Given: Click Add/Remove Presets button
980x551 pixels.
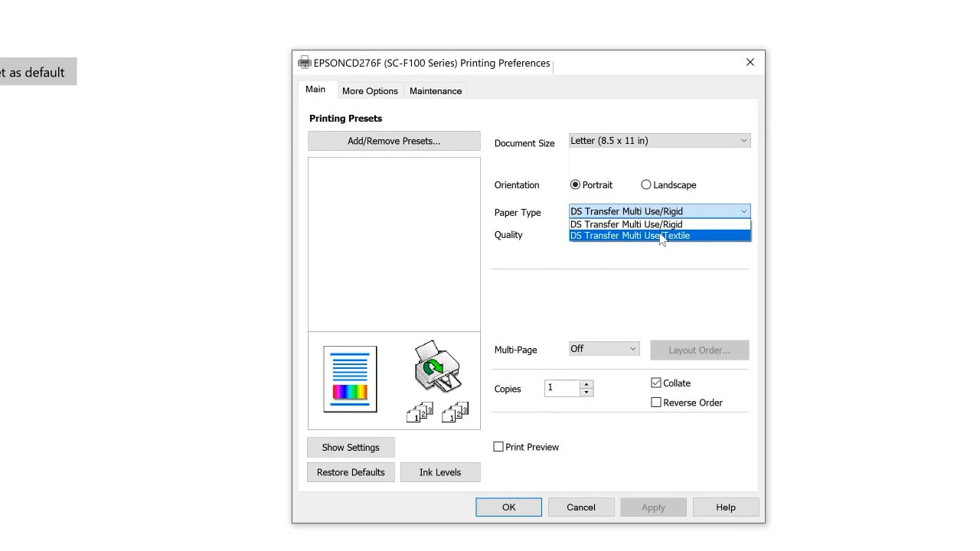Looking at the screenshot, I should (394, 141).
